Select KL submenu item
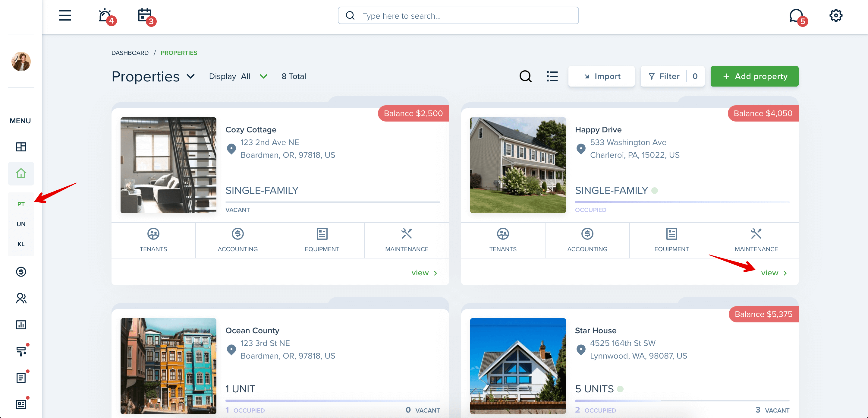 tap(21, 244)
